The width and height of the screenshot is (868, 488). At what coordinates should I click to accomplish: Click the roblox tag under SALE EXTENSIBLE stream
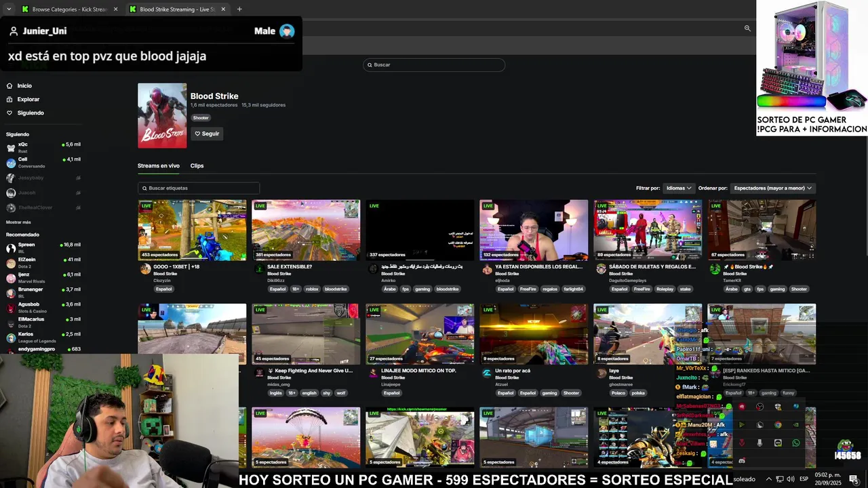click(312, 289)
